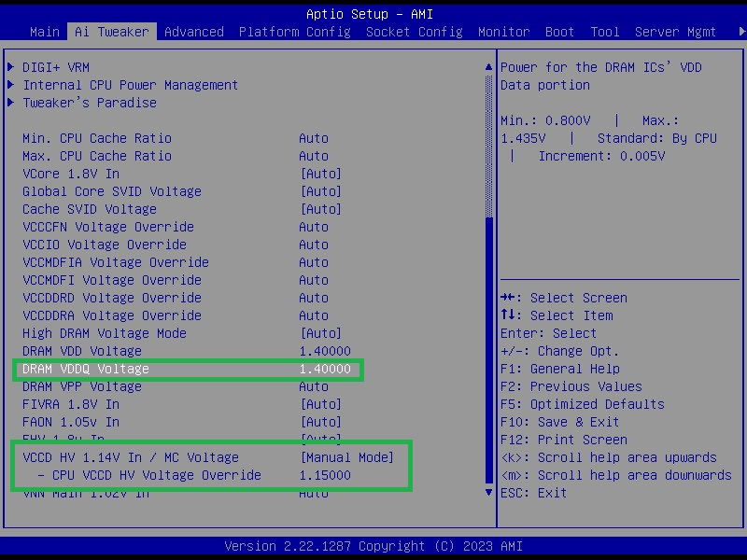Edit DRAM VDD Voltage 1.40000 value
This screenshot has width=747, height=560.
tap(325, 351)
